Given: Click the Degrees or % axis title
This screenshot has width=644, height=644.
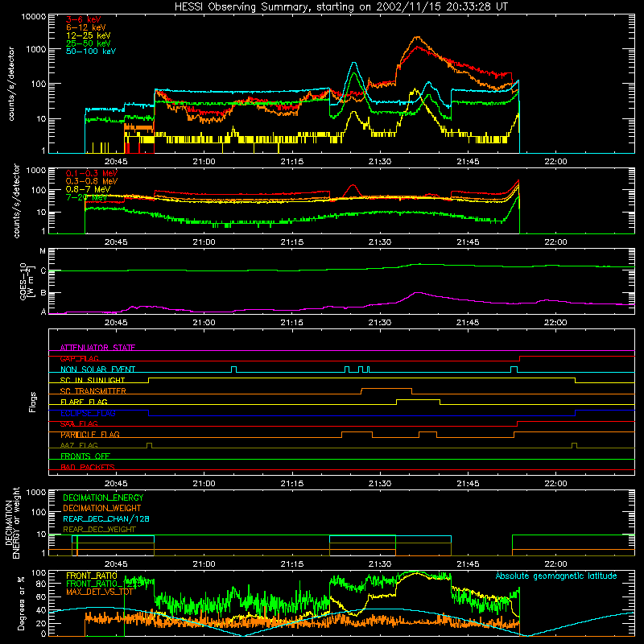Looking at the screenshot, I should point(21,603).
